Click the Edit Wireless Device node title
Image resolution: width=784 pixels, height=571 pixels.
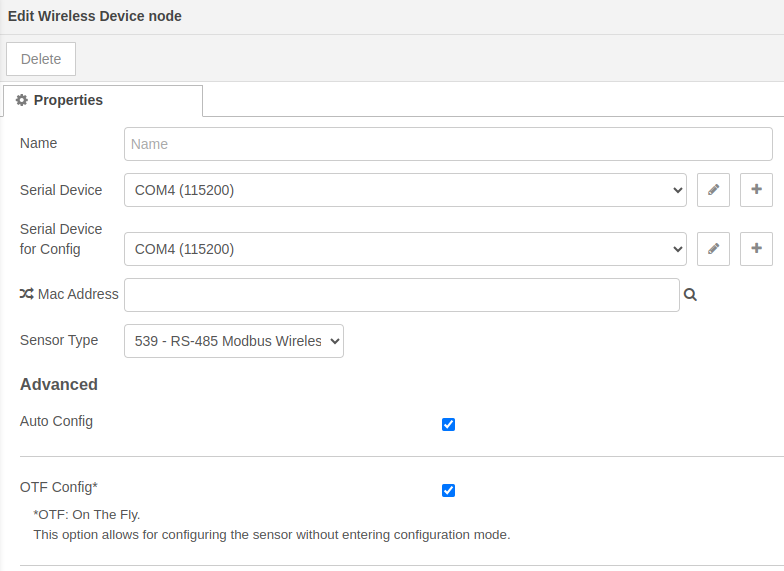tap(94, 16)
